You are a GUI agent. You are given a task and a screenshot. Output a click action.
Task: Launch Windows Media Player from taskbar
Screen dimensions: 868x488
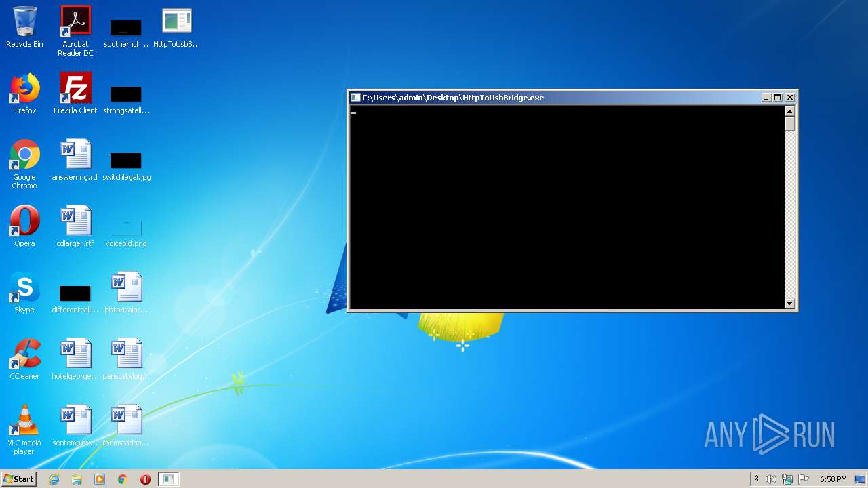pos(100,479)
